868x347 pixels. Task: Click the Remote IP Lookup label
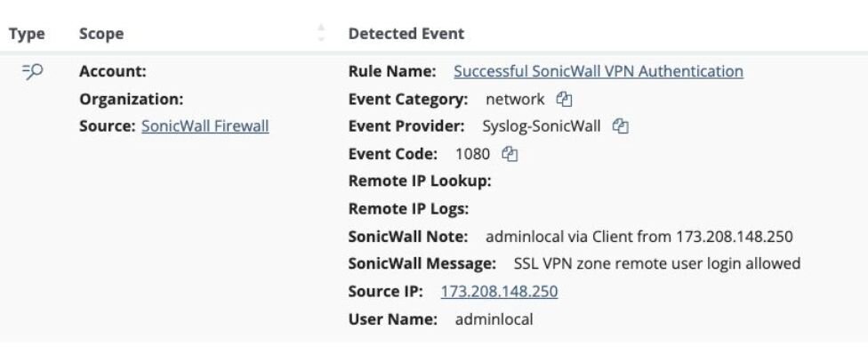[420, 182]
